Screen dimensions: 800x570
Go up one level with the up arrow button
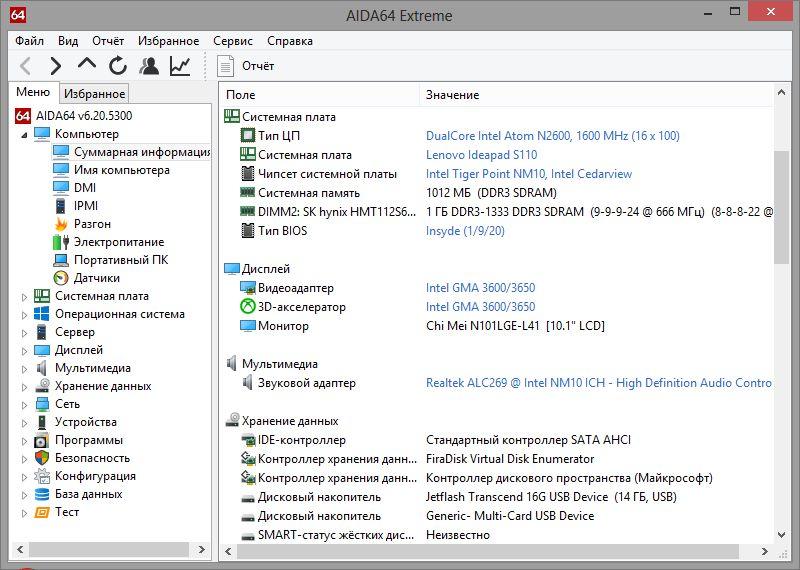click(x=87, y=65)
